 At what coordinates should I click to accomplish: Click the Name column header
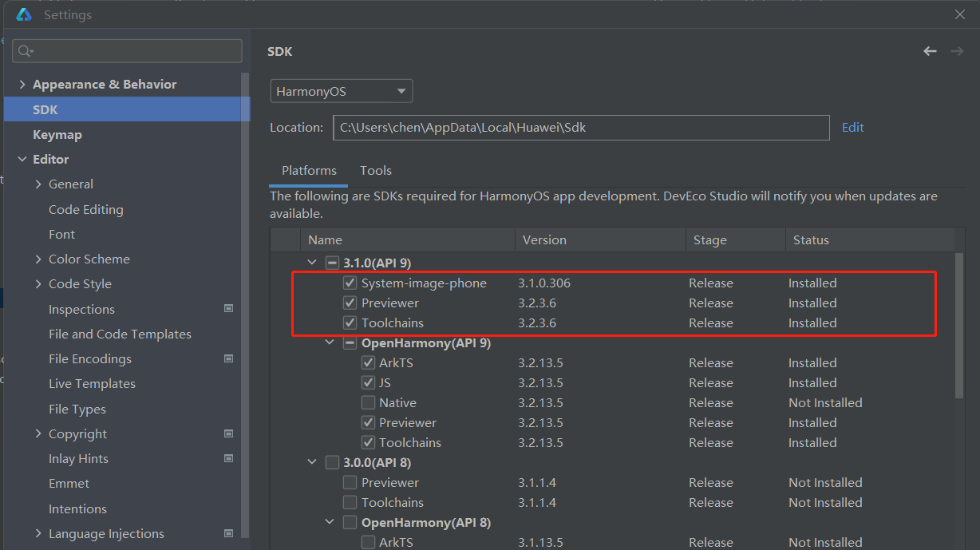click(408, 239)
